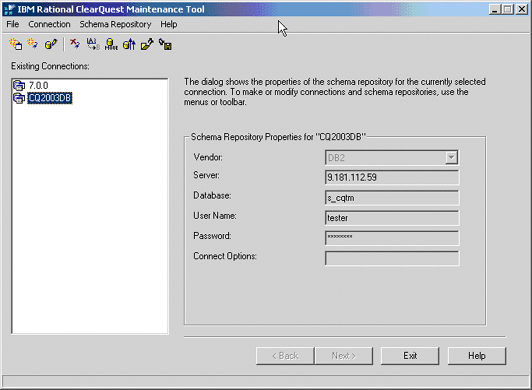This screenshot has height=390, width=532.
Task: Click the Delete Connection red X icon
Action: click(75, 44)
